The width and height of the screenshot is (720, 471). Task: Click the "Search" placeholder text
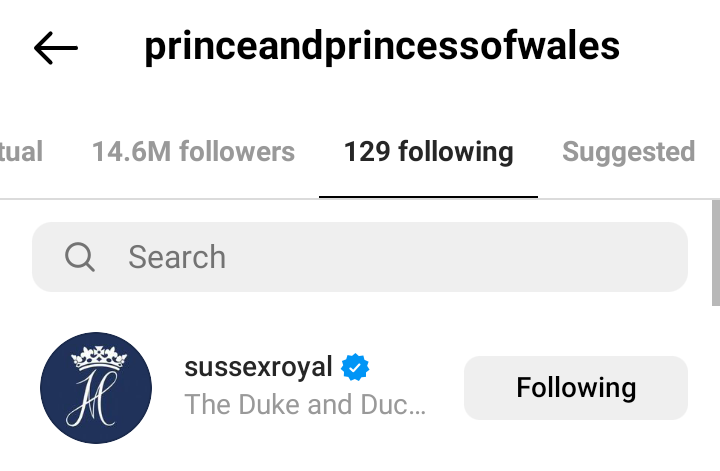click(177, 257)
